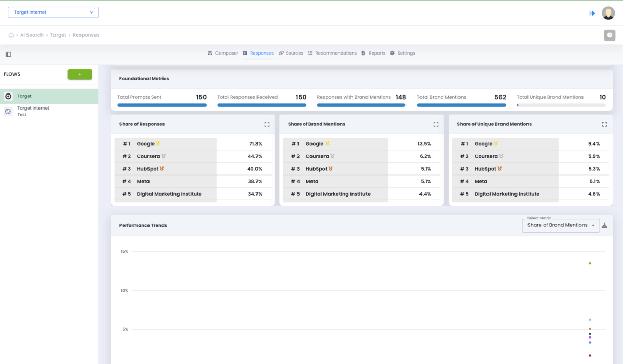Click the Recommendations tab list icon

click(310, 53)
